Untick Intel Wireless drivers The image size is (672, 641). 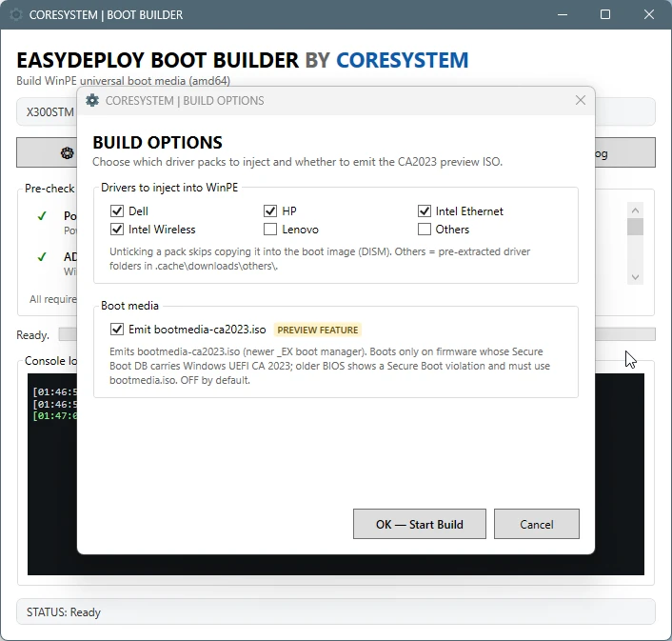coord(116,230)
